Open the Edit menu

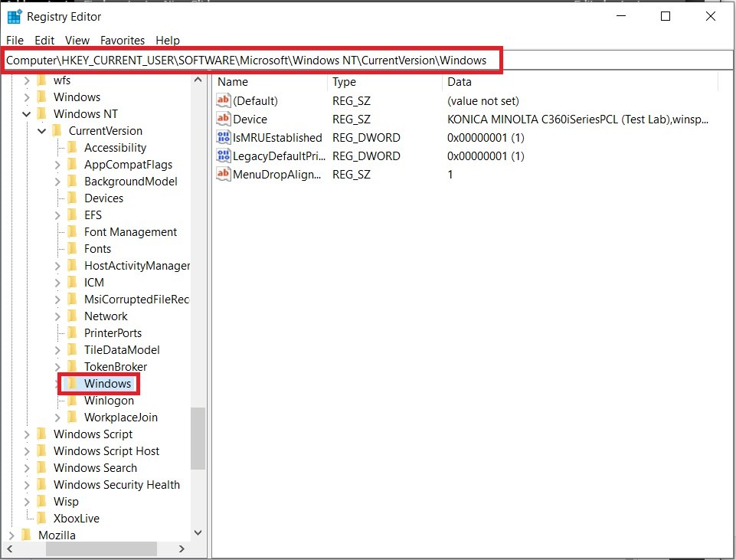pos(44,41)
